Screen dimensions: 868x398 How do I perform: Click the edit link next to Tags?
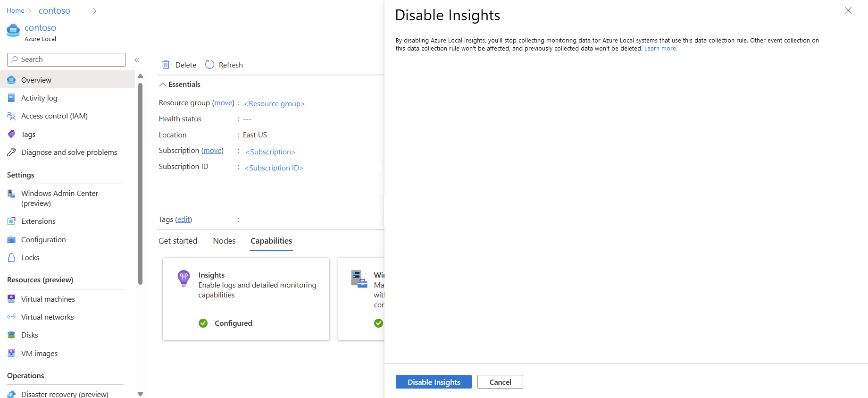(184, 220)
